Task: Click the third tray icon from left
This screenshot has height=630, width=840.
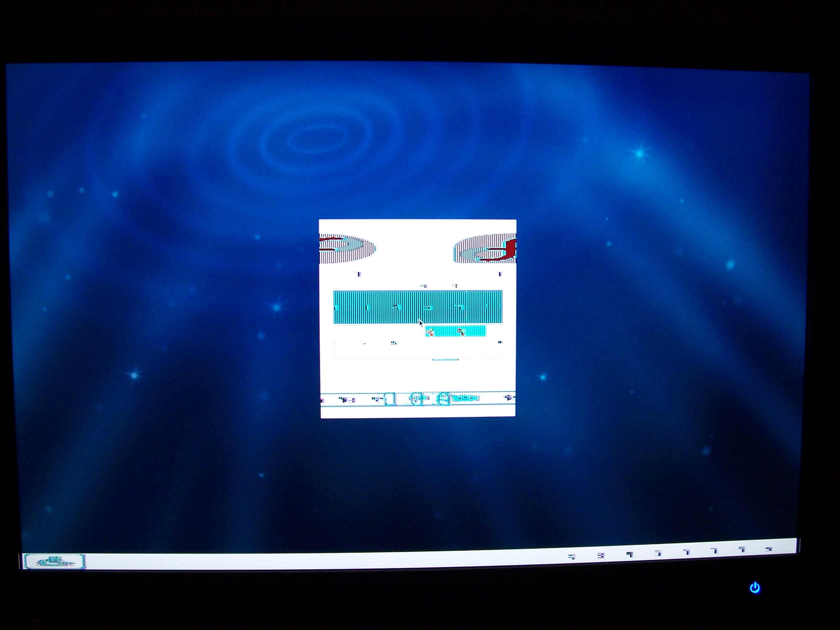Action: [x=630, y=554]
